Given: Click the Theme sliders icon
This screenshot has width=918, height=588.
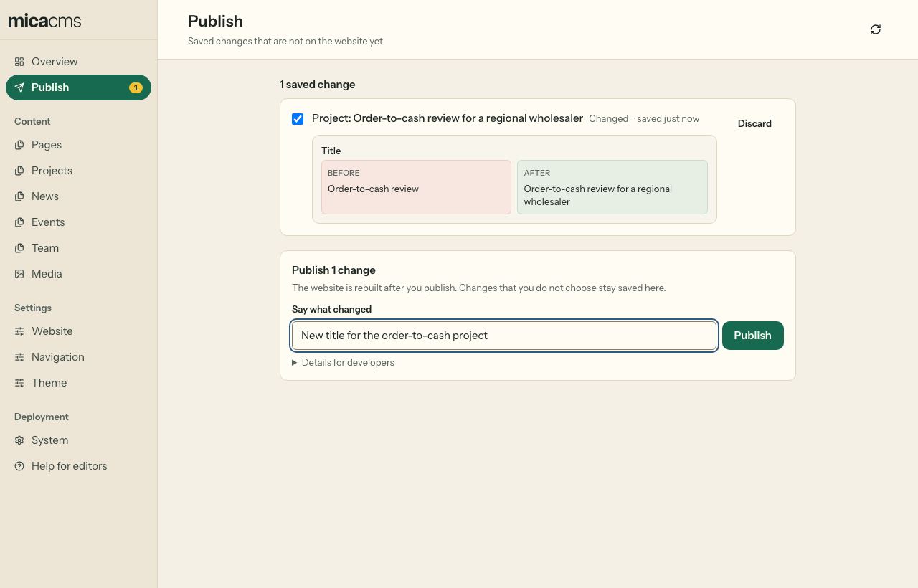Looking at the screenshot, I should point(19,383).
